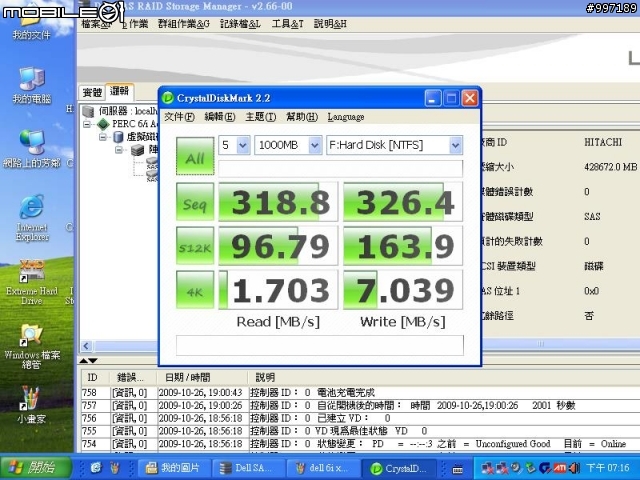Open the 文件(F) menu in CrystalDiskMark

[x=179, y=117]
